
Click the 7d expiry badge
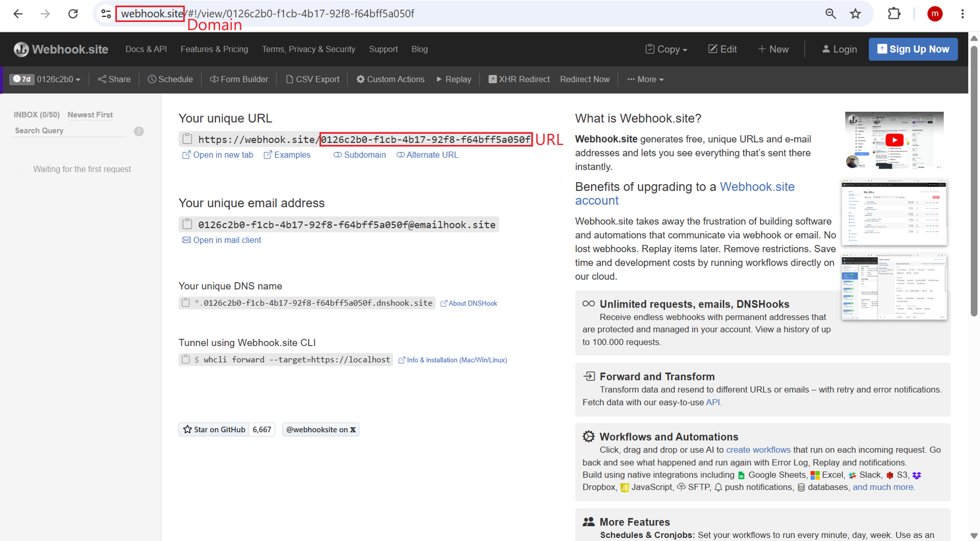[x=22, y=79]
